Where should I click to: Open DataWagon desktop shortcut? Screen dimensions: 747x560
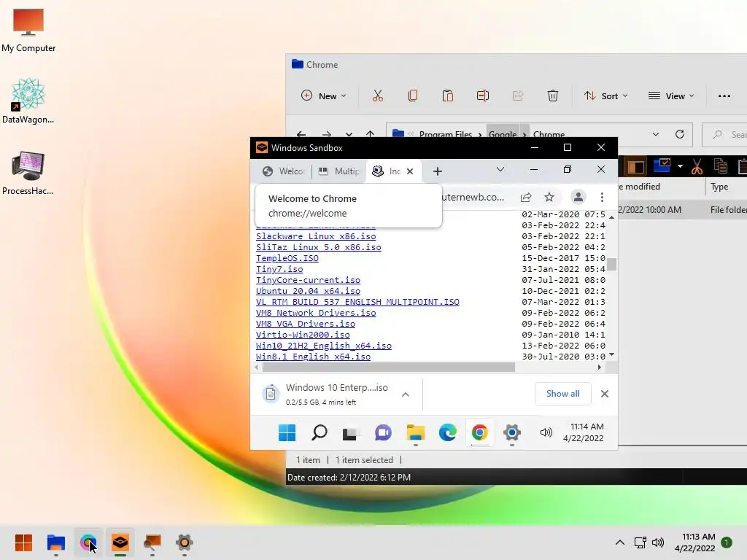(x=28, y=101)
